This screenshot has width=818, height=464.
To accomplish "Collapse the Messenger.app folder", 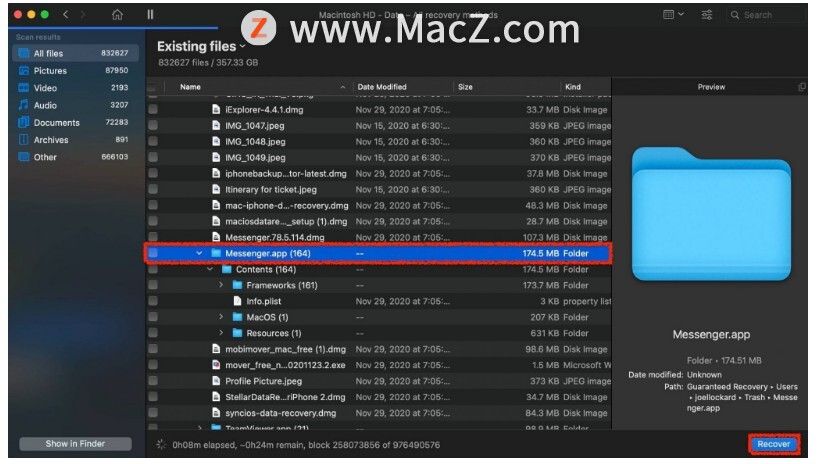I will coord(199,253).
